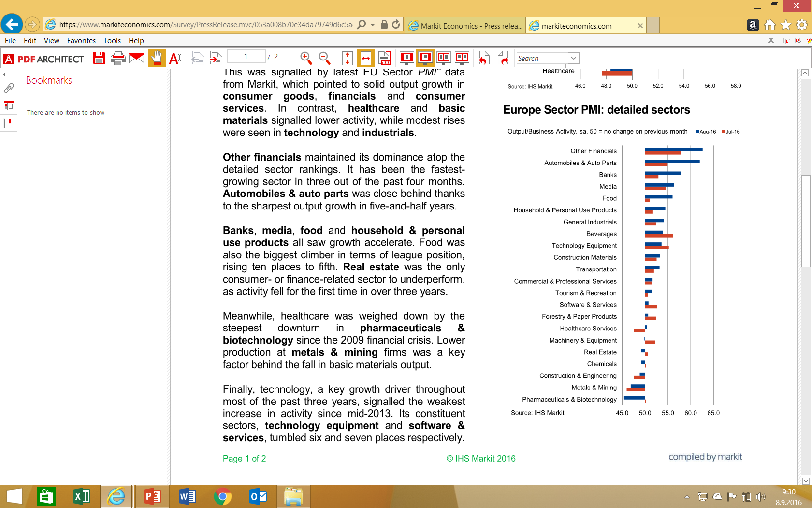
Task: Switch to two-page facing view
Action: pos(443,58)
